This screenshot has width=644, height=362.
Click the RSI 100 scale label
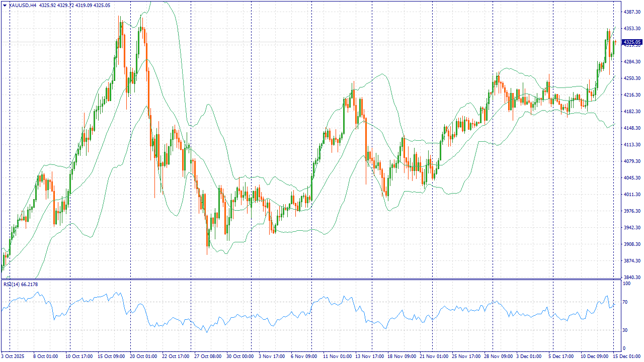626,284
